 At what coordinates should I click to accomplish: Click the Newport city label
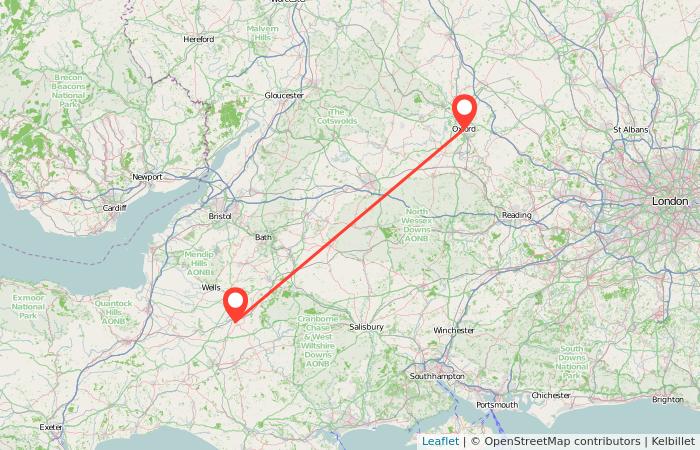click(147, 177)
